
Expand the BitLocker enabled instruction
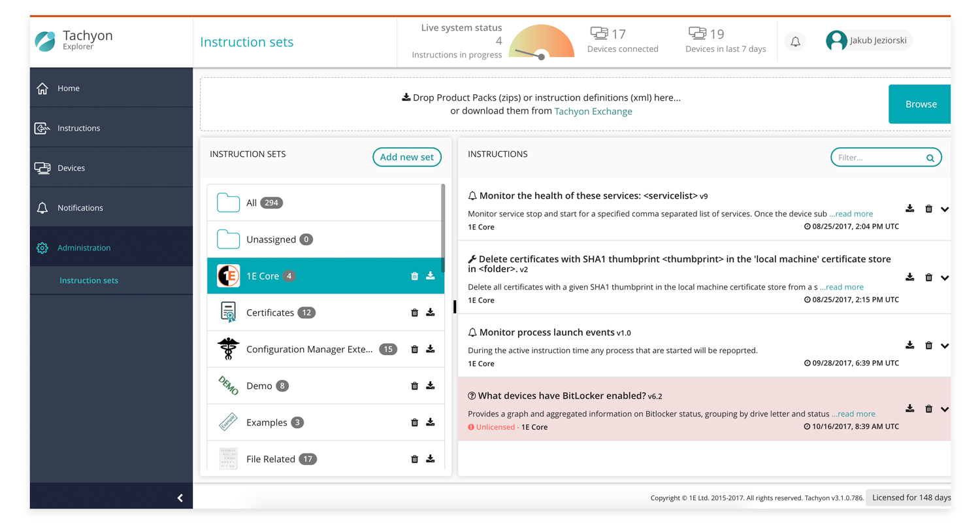[945, 409]
